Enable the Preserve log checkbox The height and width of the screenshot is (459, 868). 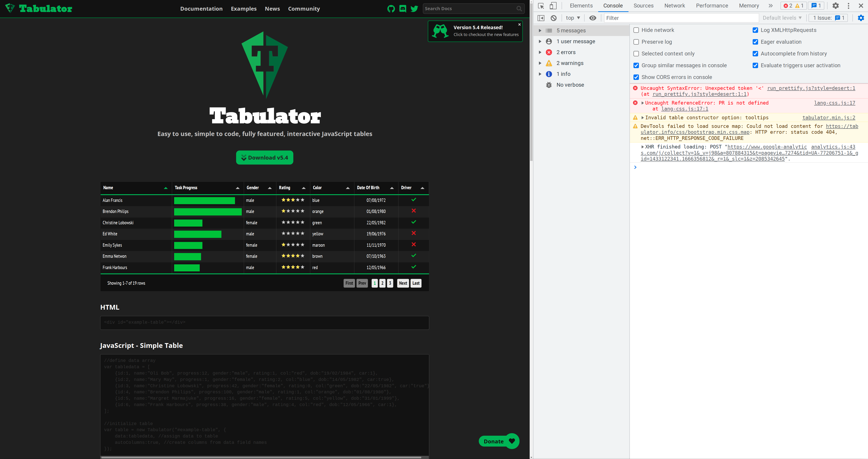click(636, 42)
